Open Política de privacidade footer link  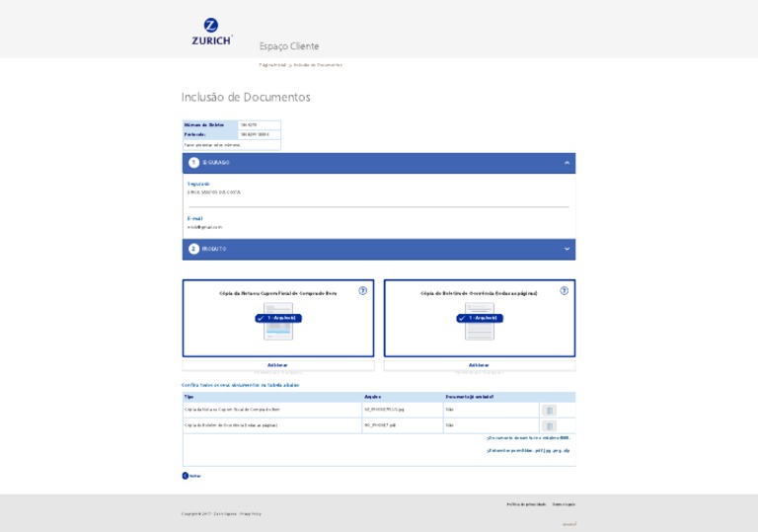[526, 504]
